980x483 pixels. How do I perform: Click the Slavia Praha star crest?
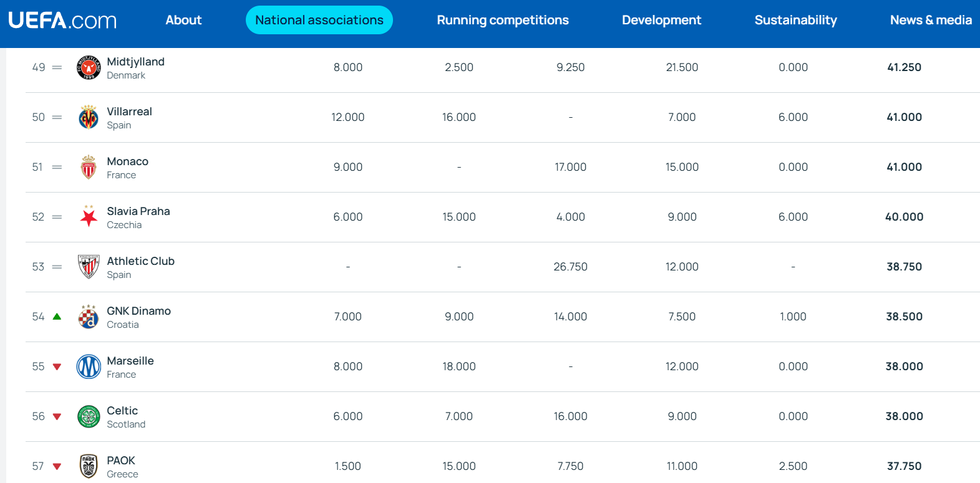pyautogui.click(x=89, y=217)
